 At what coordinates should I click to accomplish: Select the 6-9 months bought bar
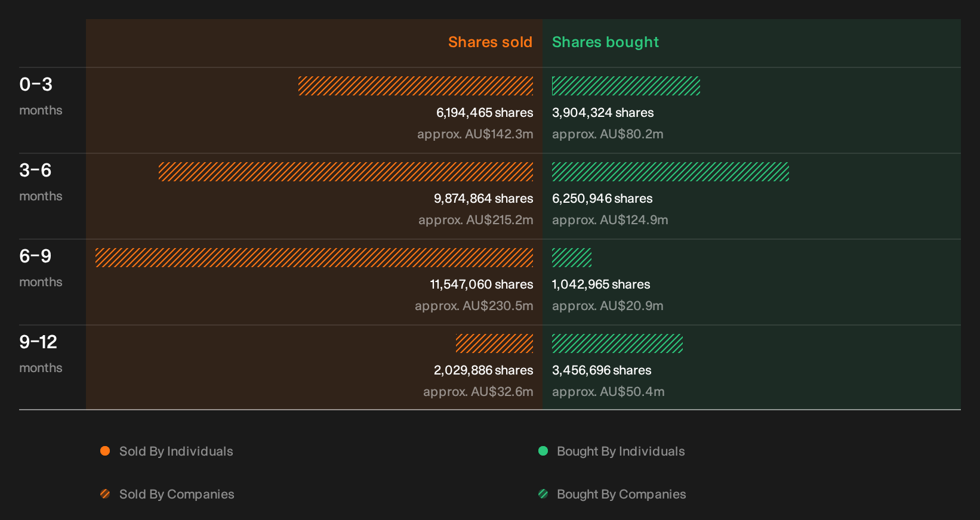click(572, 258)
